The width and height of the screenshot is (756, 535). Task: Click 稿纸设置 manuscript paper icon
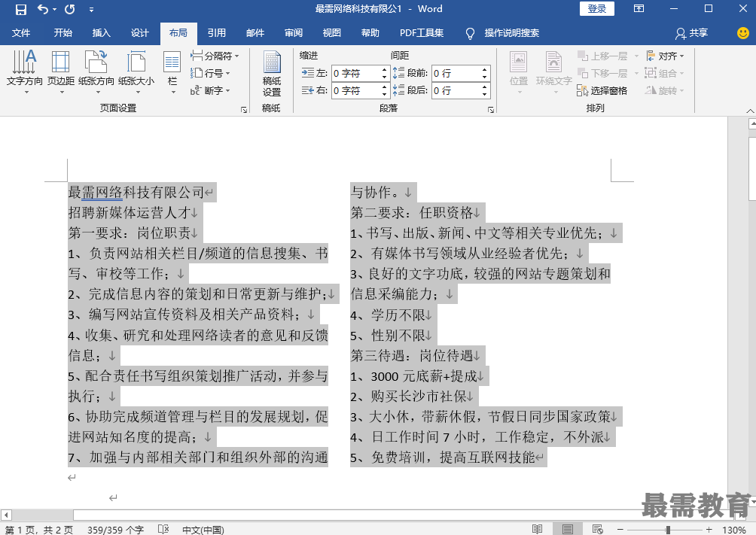pyautogui.click(x=271, y=73)
